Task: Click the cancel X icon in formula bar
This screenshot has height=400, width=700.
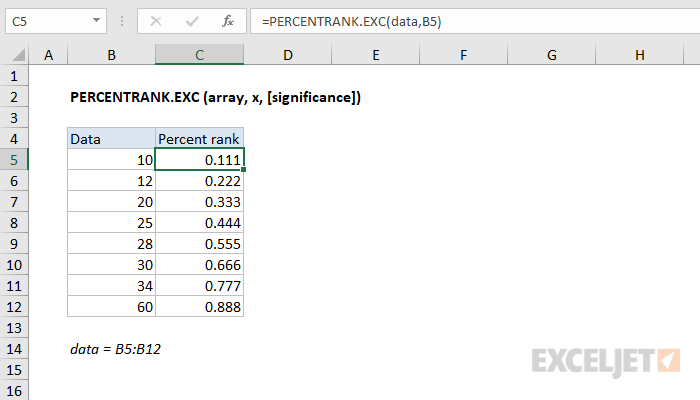Action: 156,21
